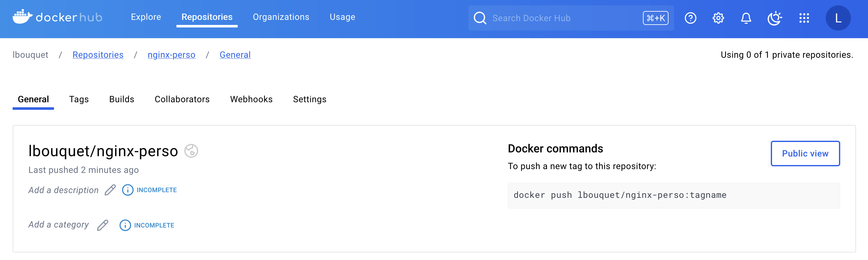Follow the nginx-perso breadcrumb link
The image size is (868, 260).
click(x=171, y=55)
